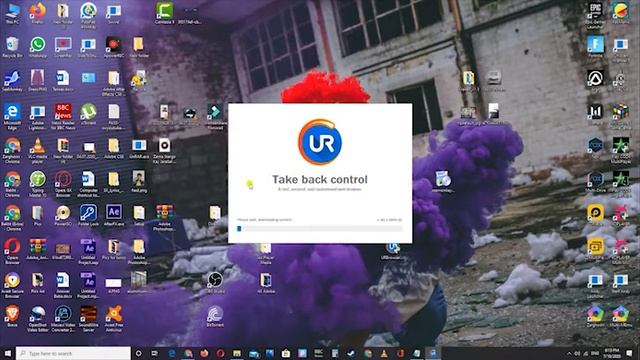Screen dimensions: 640x360
Task: Select the BBC News reader shortcut
Action: 63,117
